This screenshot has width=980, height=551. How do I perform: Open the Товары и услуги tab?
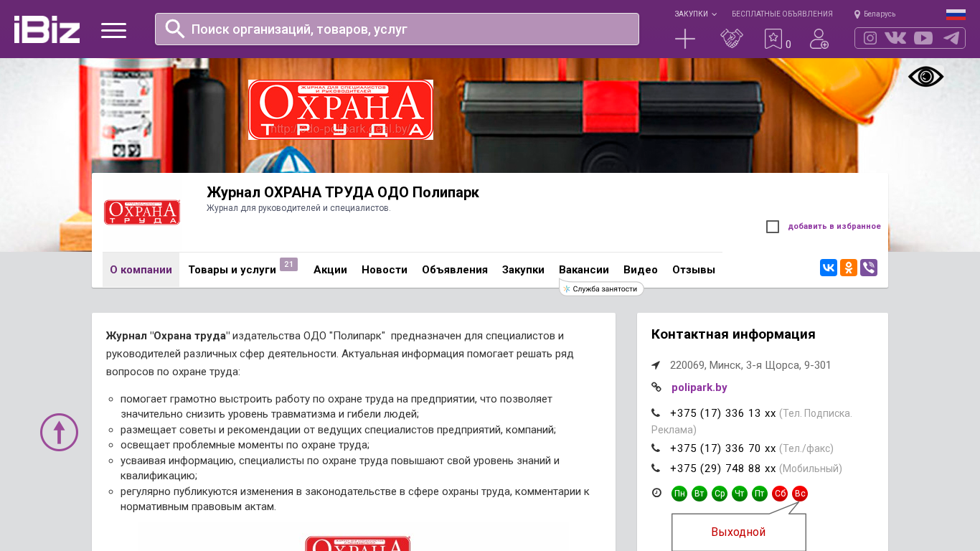232,270
